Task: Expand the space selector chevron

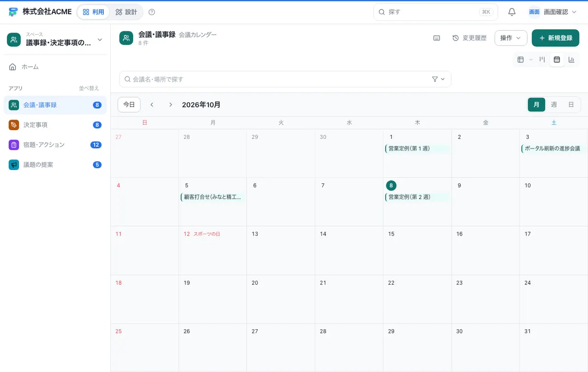Action: (x=100, y=40)
